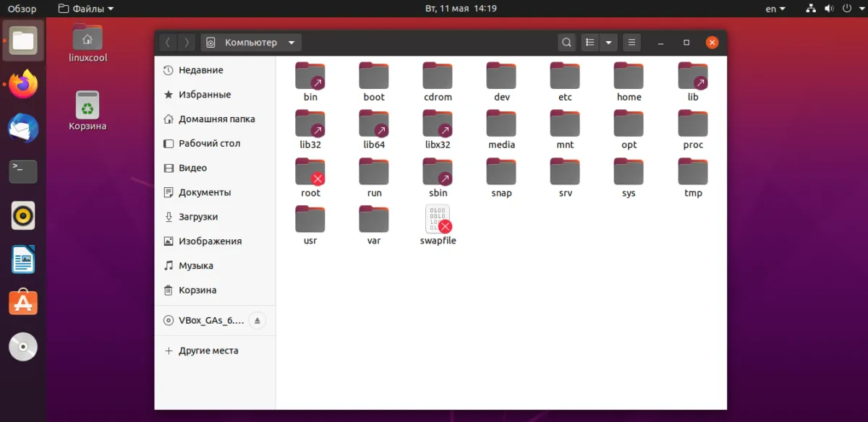Screen dimensions: 868x422
Task: Open Избранные in the sidebar
Action: point(215,95)
